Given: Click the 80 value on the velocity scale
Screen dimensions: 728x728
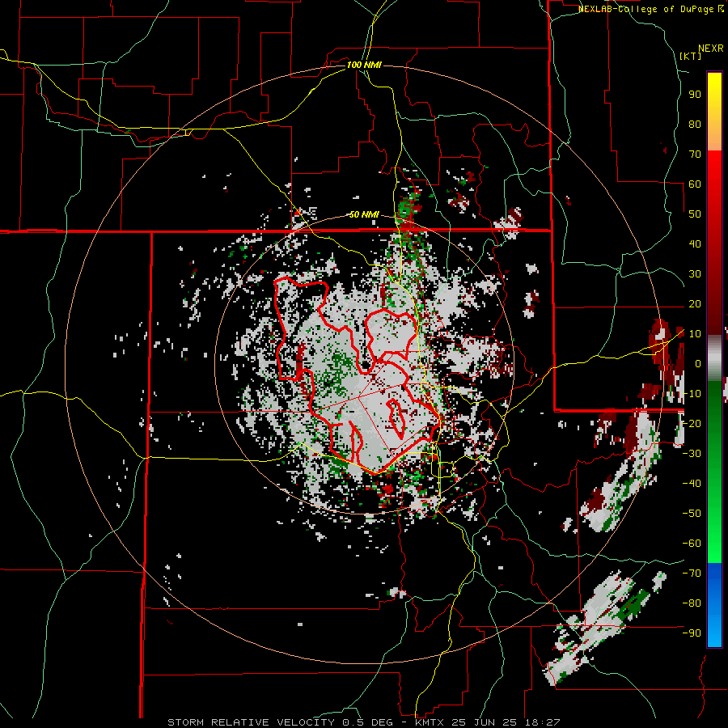Looking at the screenshot, I should tap(695, 124).
